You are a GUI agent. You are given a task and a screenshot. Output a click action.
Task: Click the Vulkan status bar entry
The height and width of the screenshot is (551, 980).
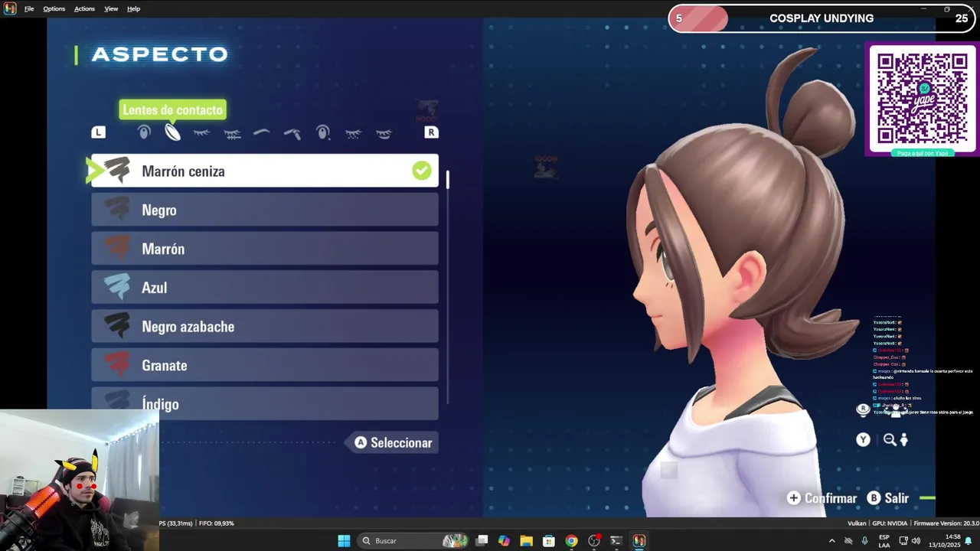pyautogui.click(x=857, y=523)
